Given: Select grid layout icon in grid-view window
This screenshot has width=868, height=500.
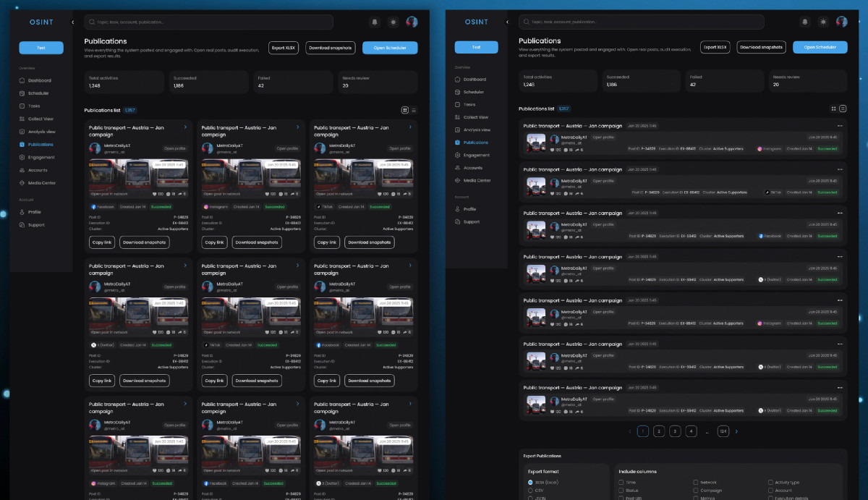Looking at the screenshot, I should click(x=405, y=111).
